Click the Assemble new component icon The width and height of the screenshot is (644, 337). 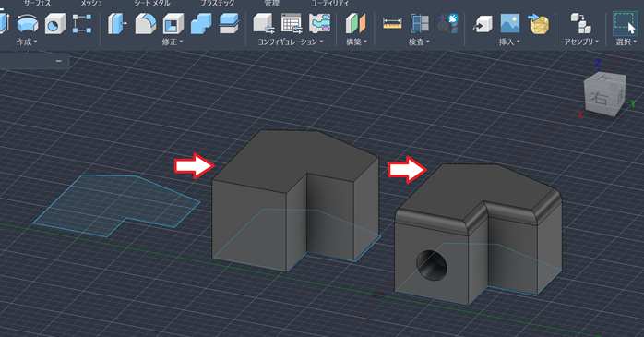pyautogui.click(x=580, y=23)
